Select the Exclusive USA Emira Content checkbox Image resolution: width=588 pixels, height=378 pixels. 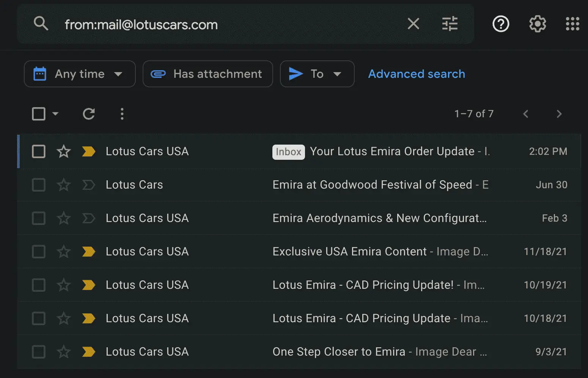39,252
